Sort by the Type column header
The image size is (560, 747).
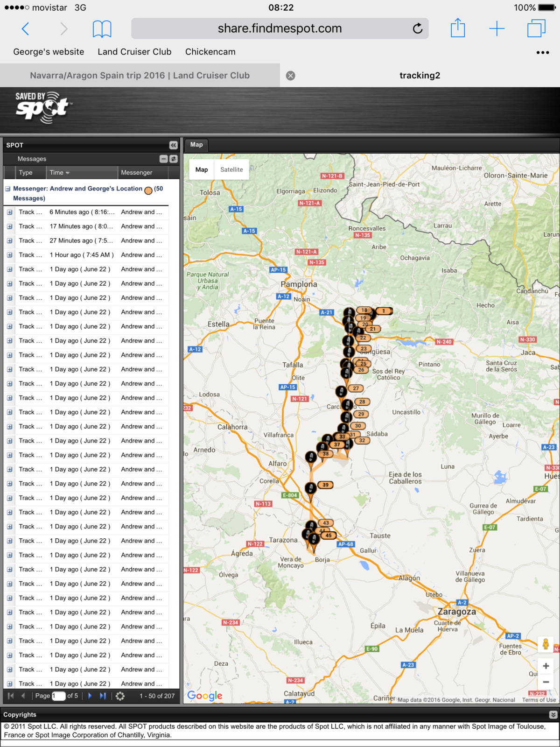[x=26, y=172]
